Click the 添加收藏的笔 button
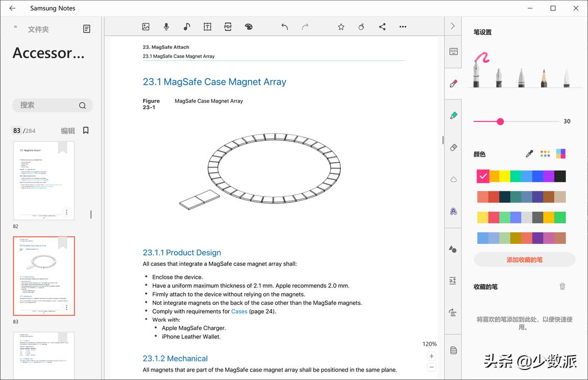This screenshot has height=380, width=588. [524, 260]
